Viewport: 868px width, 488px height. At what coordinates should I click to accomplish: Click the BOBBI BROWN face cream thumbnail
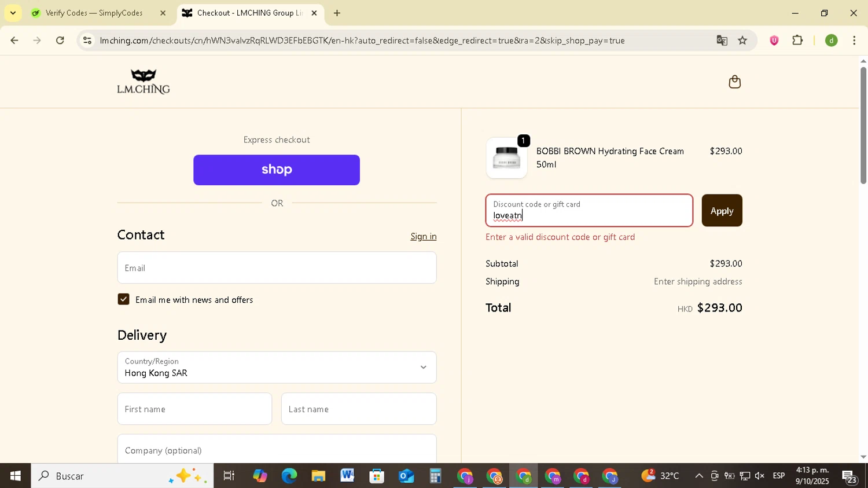click(506, 158)
